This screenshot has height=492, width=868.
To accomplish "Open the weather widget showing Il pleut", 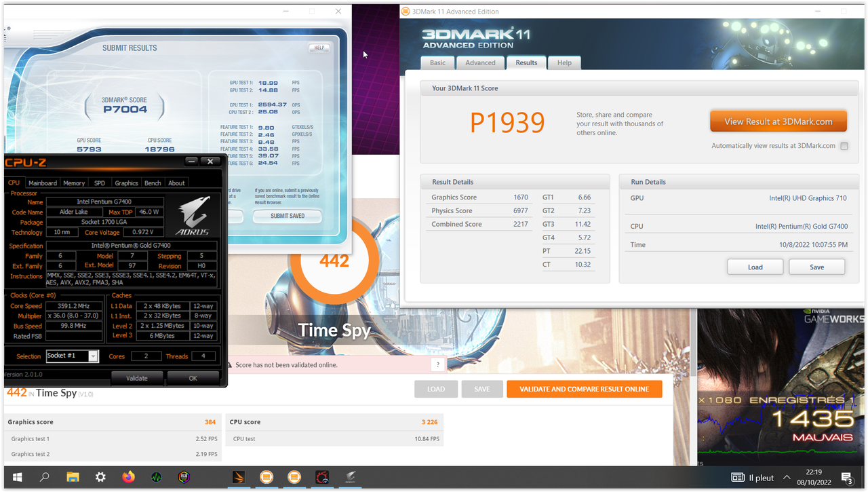I will click(752, 478).
